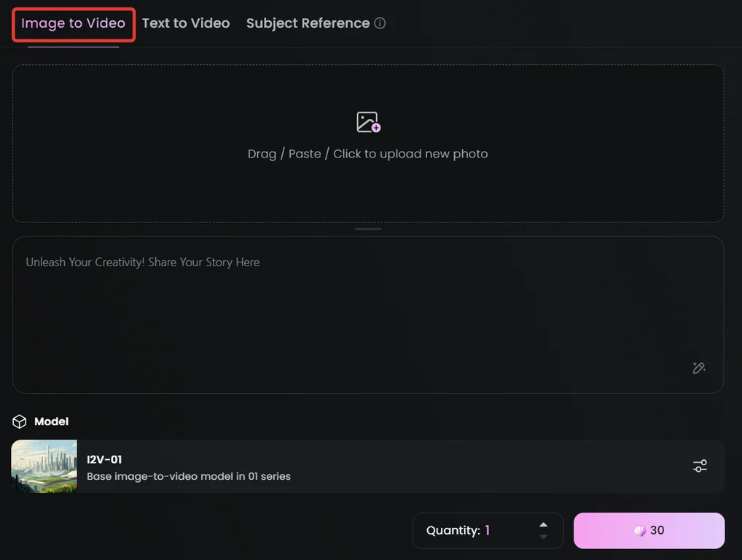Image resolution: width=742 pixels, height=560 pixels.
Task: Click the Model section heading
Action: [51, 421]
